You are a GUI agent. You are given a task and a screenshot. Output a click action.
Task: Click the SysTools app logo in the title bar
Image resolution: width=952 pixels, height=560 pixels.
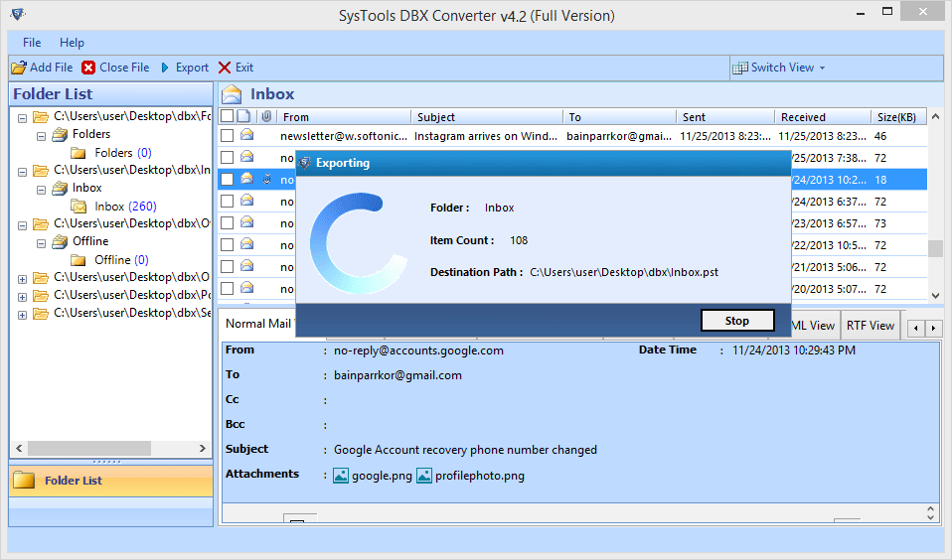click(18, 13)
